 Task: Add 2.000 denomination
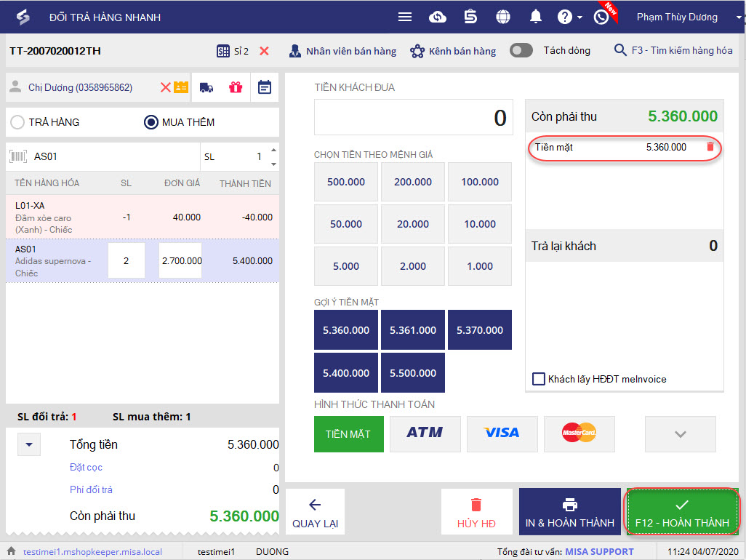413,266
